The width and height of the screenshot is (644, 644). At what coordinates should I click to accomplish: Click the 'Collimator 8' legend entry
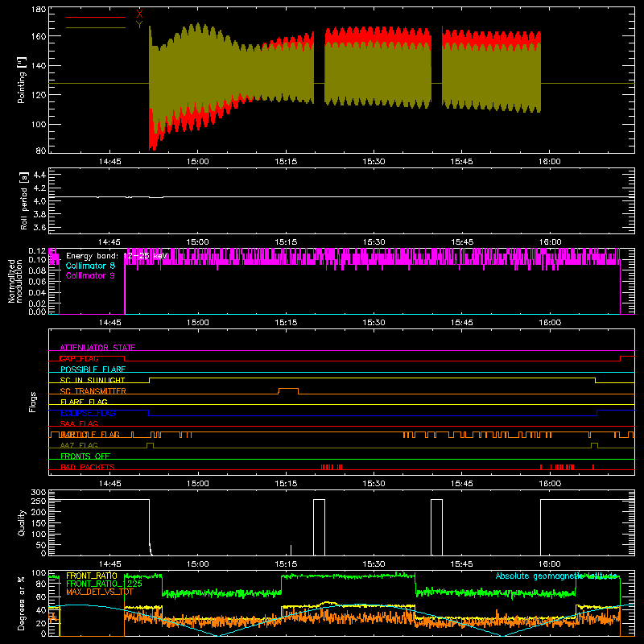click(90, 266)
